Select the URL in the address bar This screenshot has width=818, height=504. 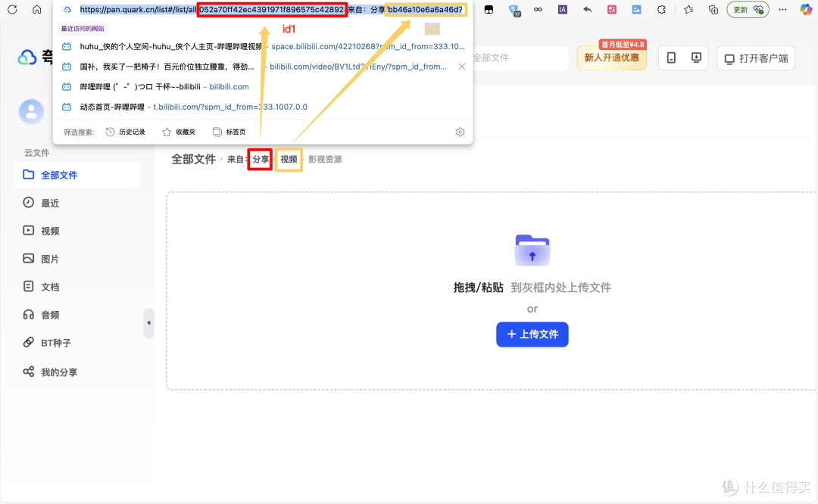[x=271, y=9]
